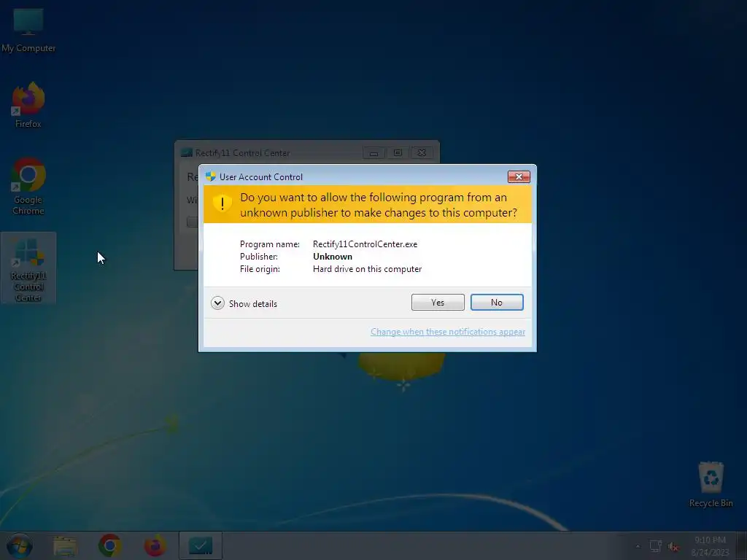
Task: Click Rectify11 Control Center window title icon
Action: click(187, 153)
